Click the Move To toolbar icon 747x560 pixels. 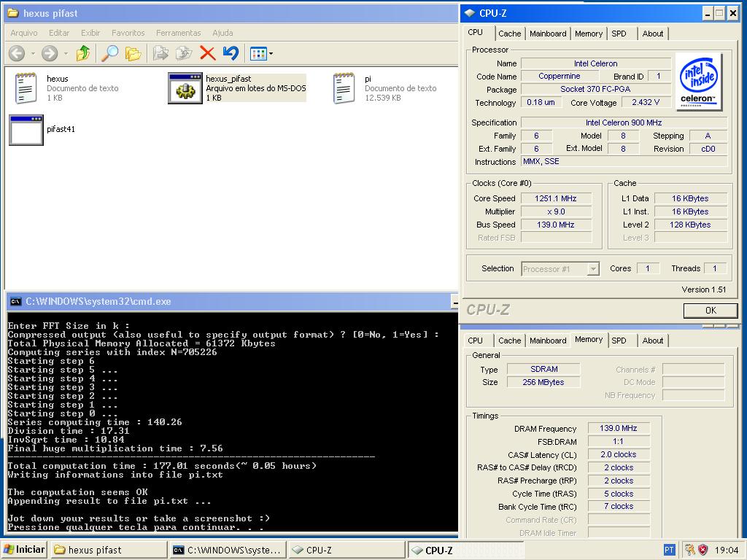tap(160, 53)
